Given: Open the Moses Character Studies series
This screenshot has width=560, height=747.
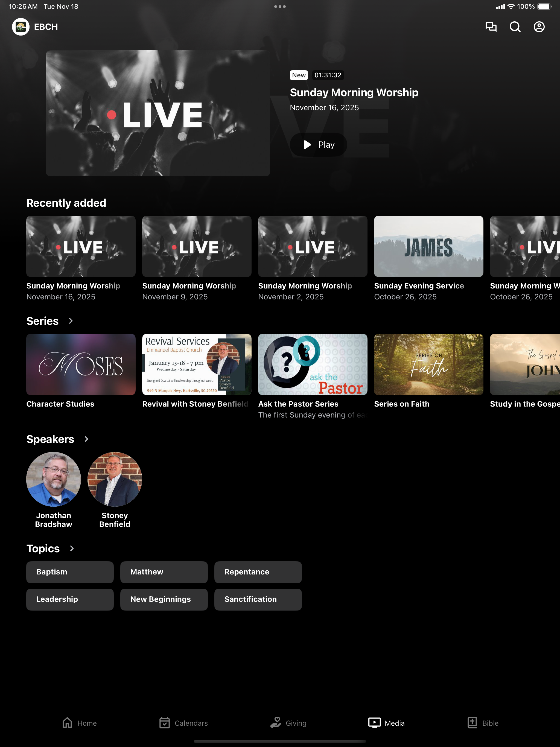Looking at the screenshot, I should (x=81, y=364).
